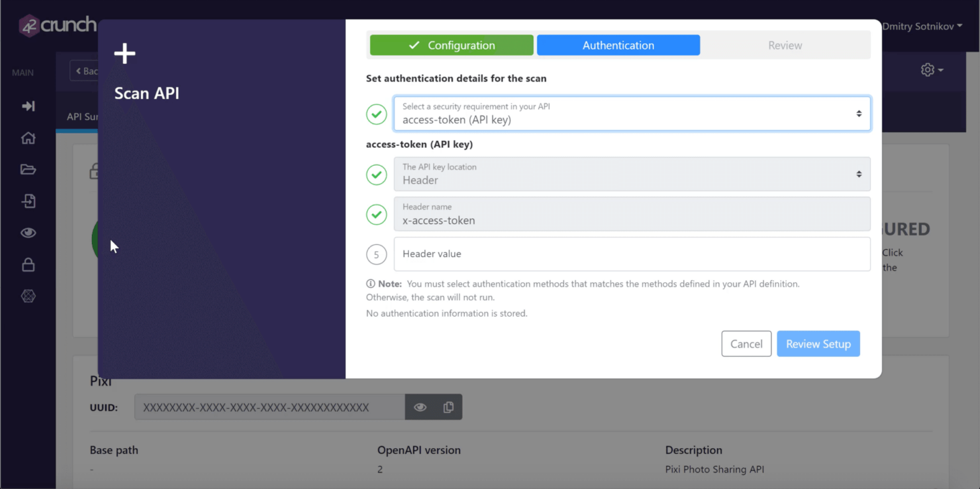Switch to the Authentication tab
The image size is (980, 489).
(x=618, y=45)
